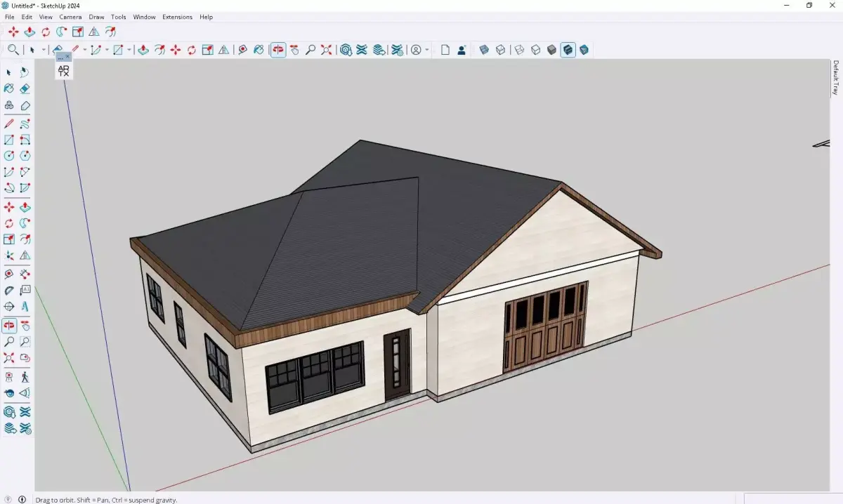Activate the Circle tool

click(9, 156)
